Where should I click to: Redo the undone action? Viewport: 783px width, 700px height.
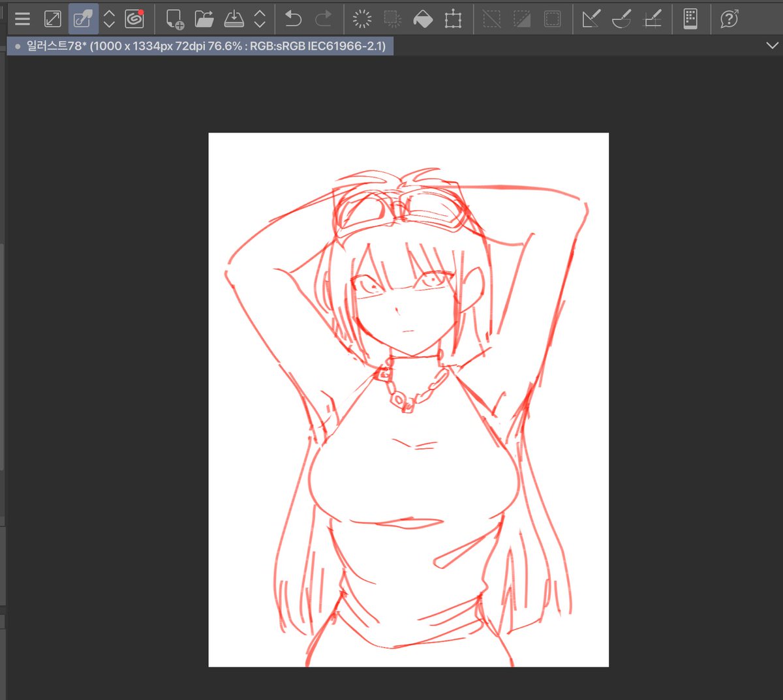tap(324, 19)
